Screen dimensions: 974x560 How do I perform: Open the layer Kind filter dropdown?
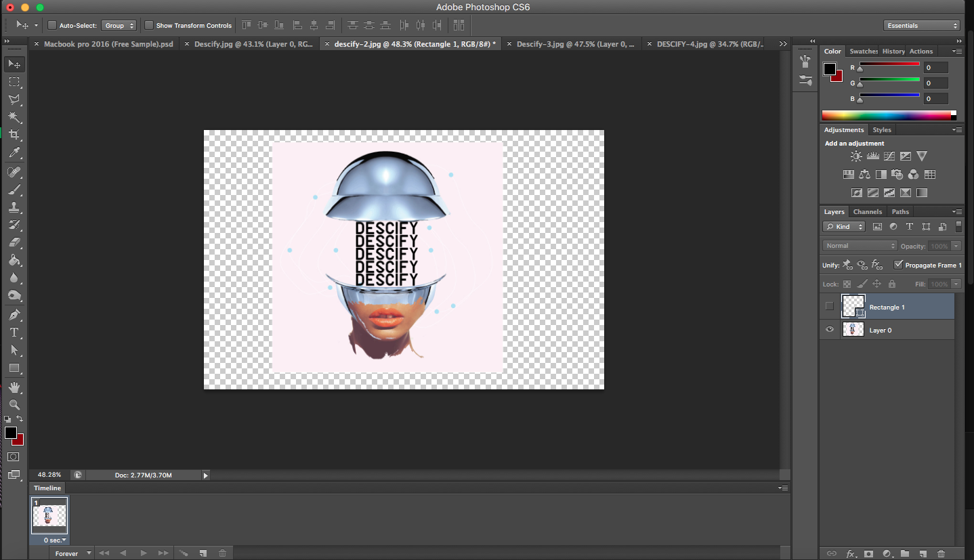tap(844, 227)
